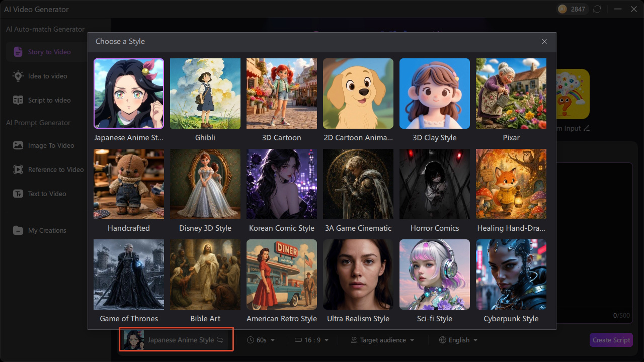This screenshot has width=644, height=362.
Task: Select the 2D Cartoon Animation dog thumbnail
Action: pyautogui.click(x=358, y=94)
